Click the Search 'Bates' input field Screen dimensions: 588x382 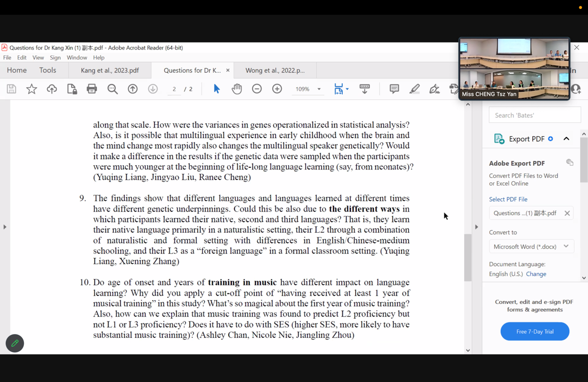point(534,115)
